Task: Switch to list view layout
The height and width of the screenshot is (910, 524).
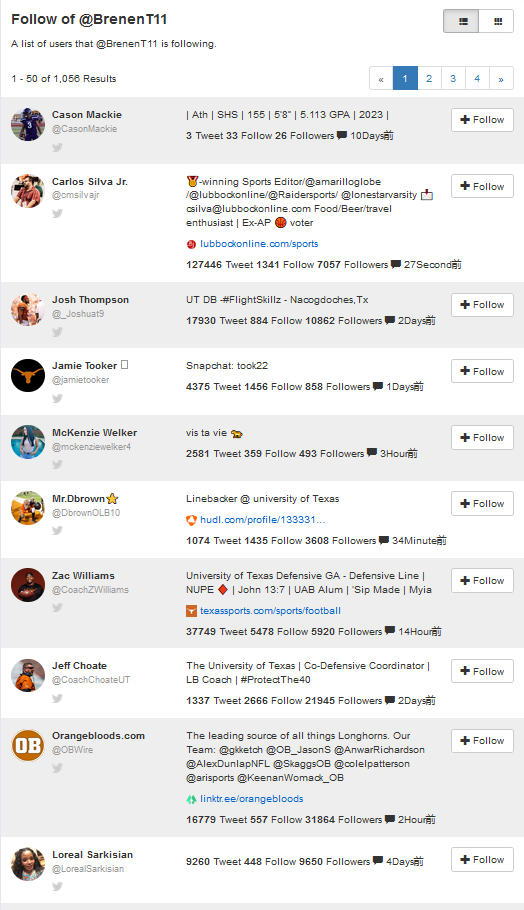Action: click(x=461, y=21)
